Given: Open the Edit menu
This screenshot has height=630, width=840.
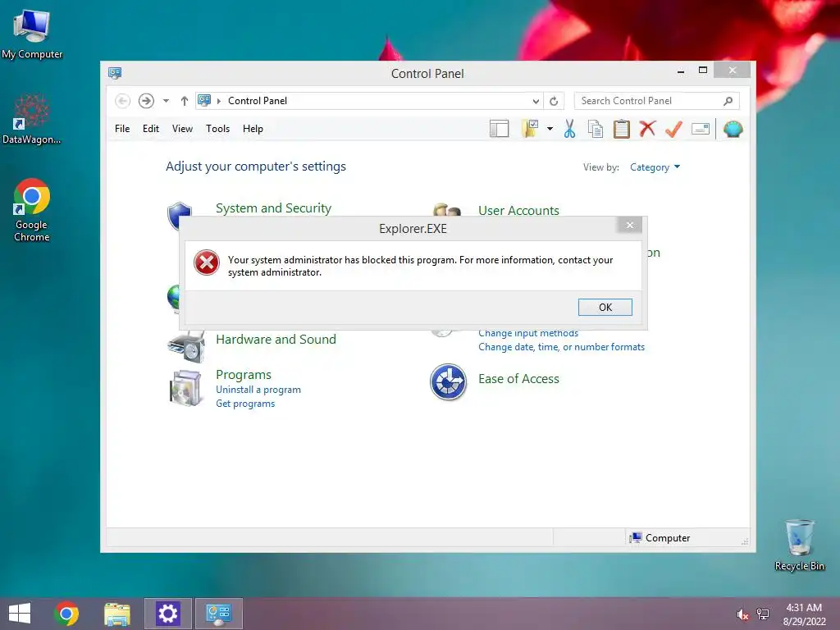Looking at the screenshot, I should coord(151,129).
